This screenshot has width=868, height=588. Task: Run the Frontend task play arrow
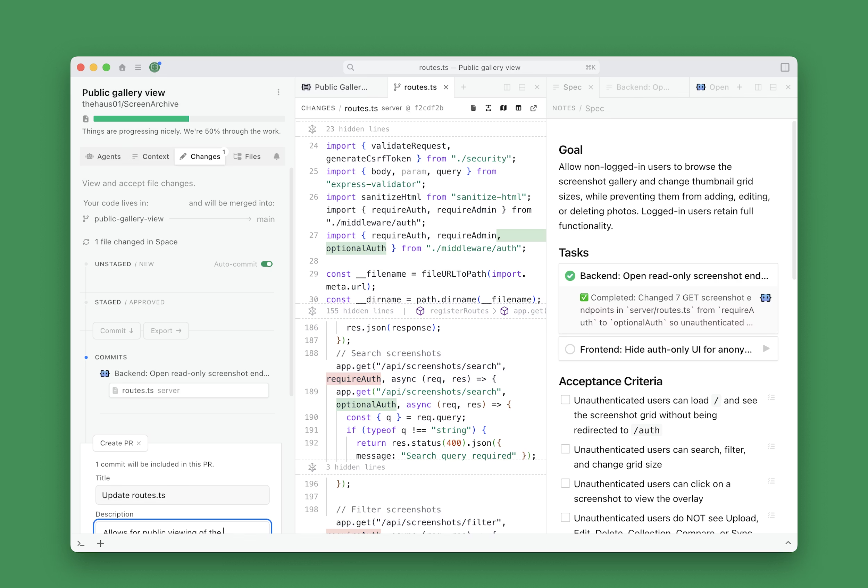coord(766,349)
